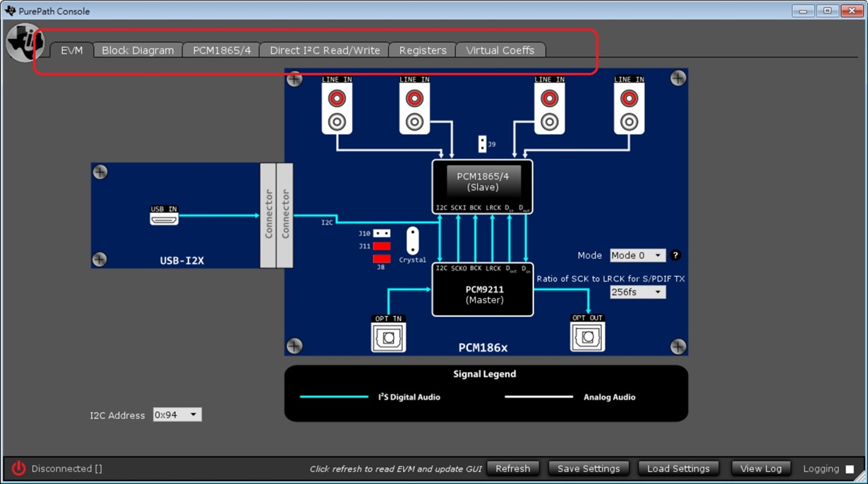The height and width of the screenshot is (484, 868).
Task: Maximize the PurePath Console window
Action: [x=827, y=11]
